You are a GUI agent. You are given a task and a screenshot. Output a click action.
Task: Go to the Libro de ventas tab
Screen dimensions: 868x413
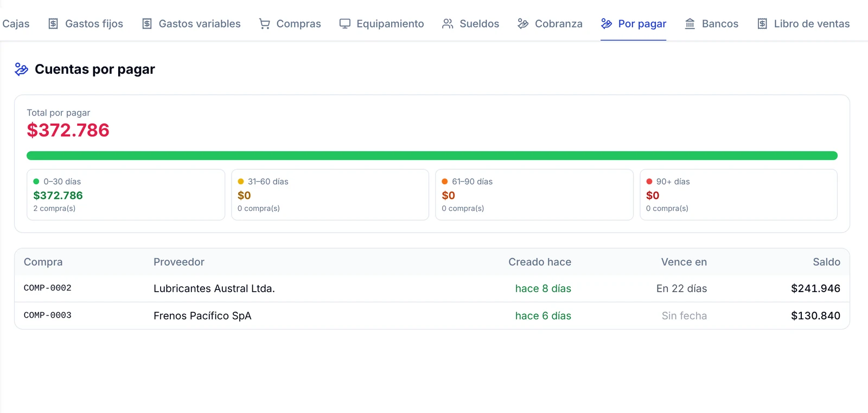click(803, 24)
